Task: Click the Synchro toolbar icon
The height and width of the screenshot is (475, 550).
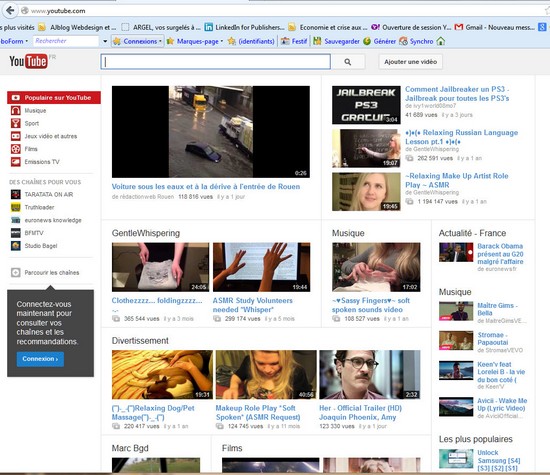Action: click(403, 41)
